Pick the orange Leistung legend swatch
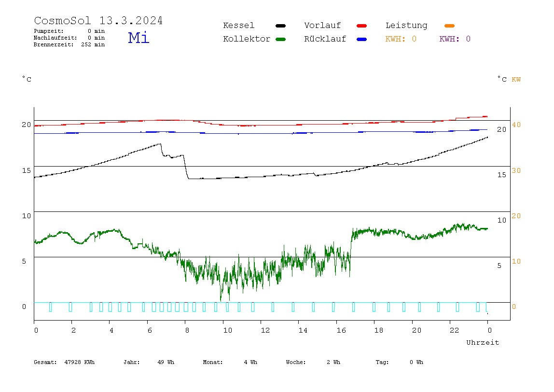Screen dimensions: 554x392 click(449, 26)
